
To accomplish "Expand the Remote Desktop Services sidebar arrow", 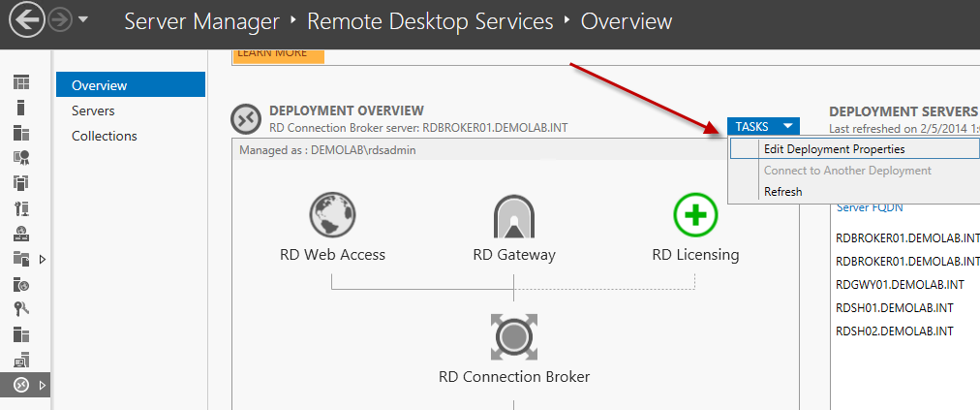I will point(42,385).
